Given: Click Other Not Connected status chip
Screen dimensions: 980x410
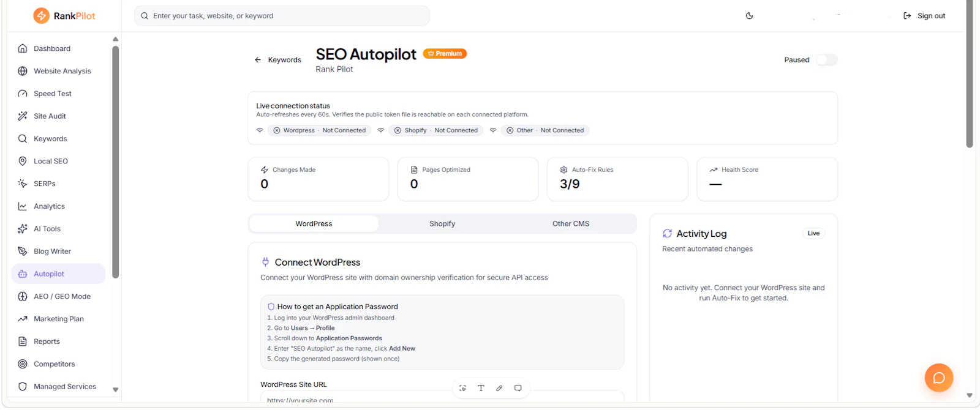Looking at the screenshot, I should [x=545, y=130].
